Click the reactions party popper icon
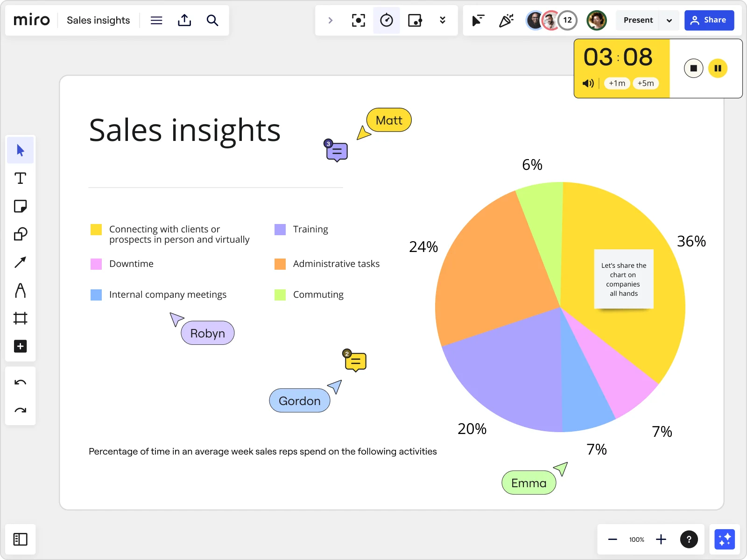Screen dimensions: 747x560 click(x=506, y=20)
